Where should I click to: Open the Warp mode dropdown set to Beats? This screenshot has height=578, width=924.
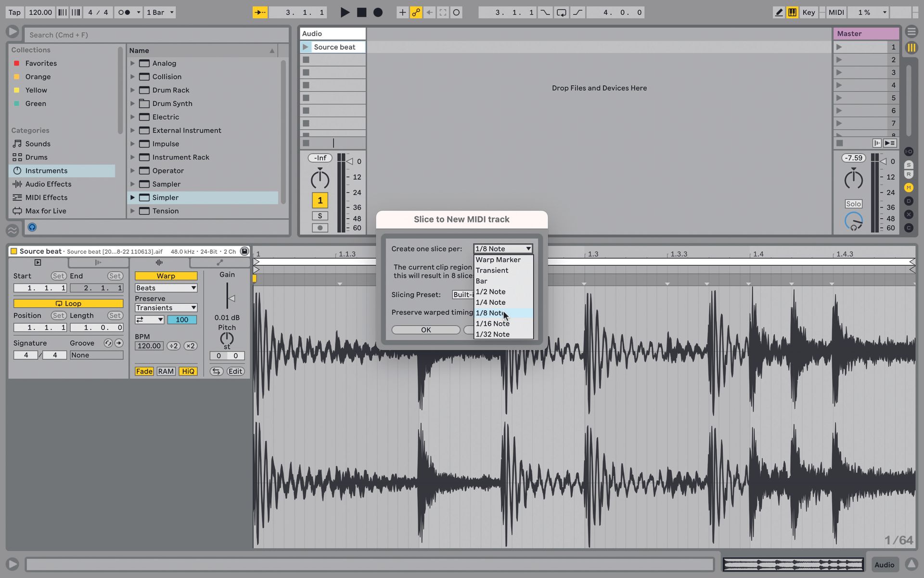(x=166, y=288)
